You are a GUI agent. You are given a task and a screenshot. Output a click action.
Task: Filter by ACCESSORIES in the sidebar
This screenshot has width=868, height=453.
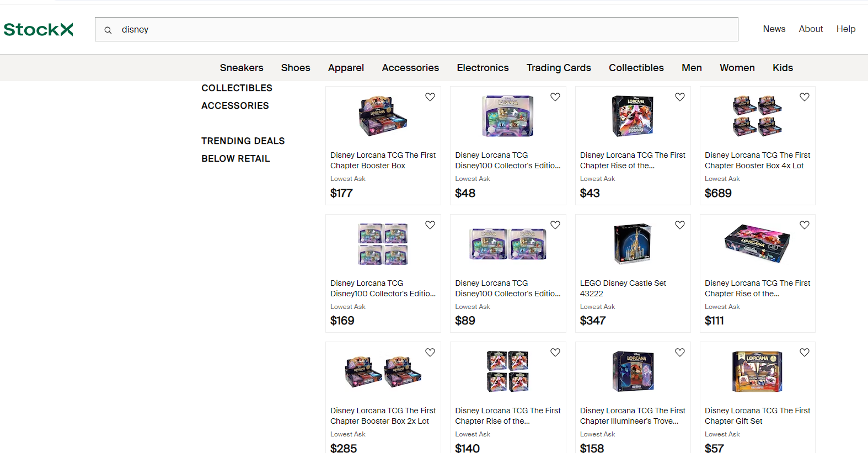(x=235, y=106)
